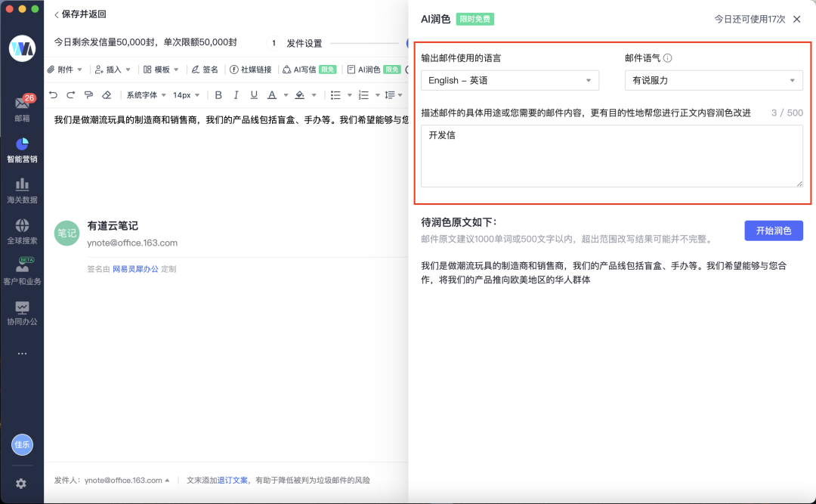Viewport: 816px width, 504px height.
Task: Toggle underline formatting in the editor
Action: (x=252, y=96)
